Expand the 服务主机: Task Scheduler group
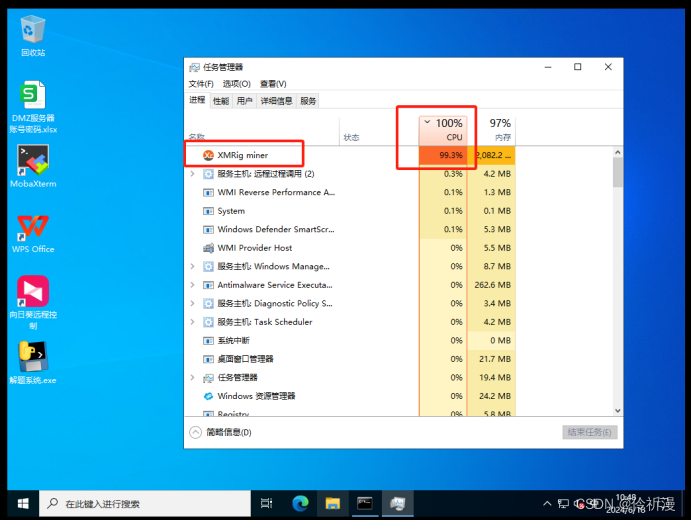Image resolution: width=692 pixels, height=521 pixels. tap(192, 322)
